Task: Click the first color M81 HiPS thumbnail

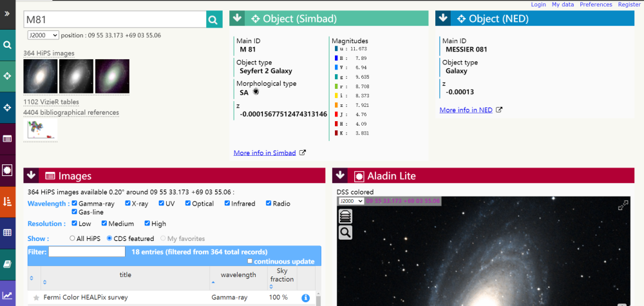Action: 40,76
